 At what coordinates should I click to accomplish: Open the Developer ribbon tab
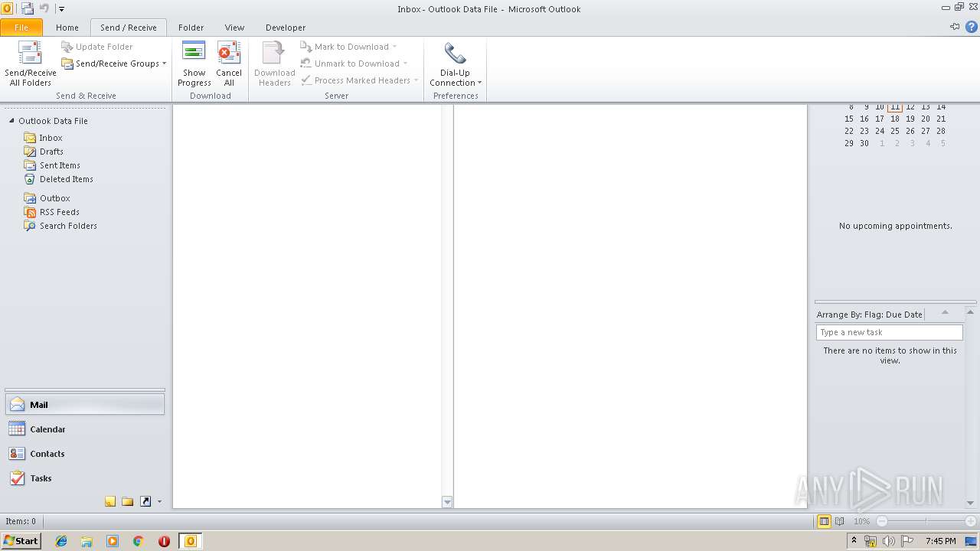click(286, 28)
